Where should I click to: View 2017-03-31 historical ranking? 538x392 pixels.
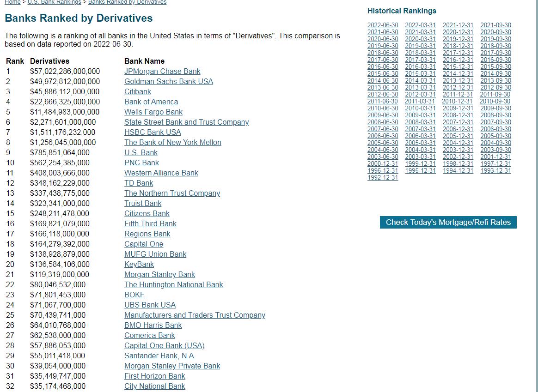(x=420, y=60)
